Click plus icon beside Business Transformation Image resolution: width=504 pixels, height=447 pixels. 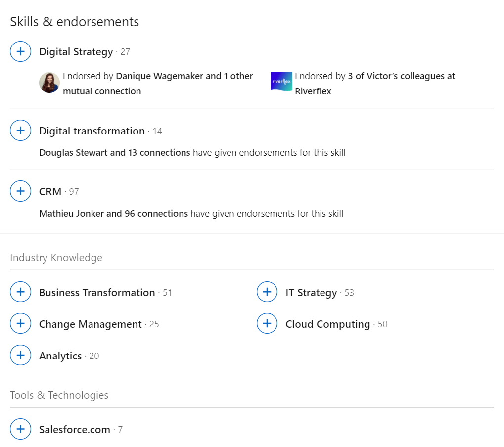[x=20, y=292]
